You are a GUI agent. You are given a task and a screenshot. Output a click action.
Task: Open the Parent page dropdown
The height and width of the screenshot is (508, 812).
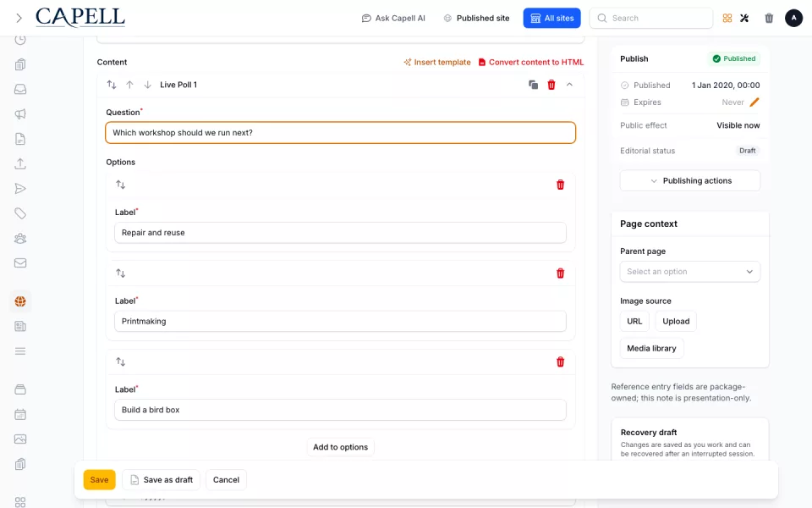[690, 272]
